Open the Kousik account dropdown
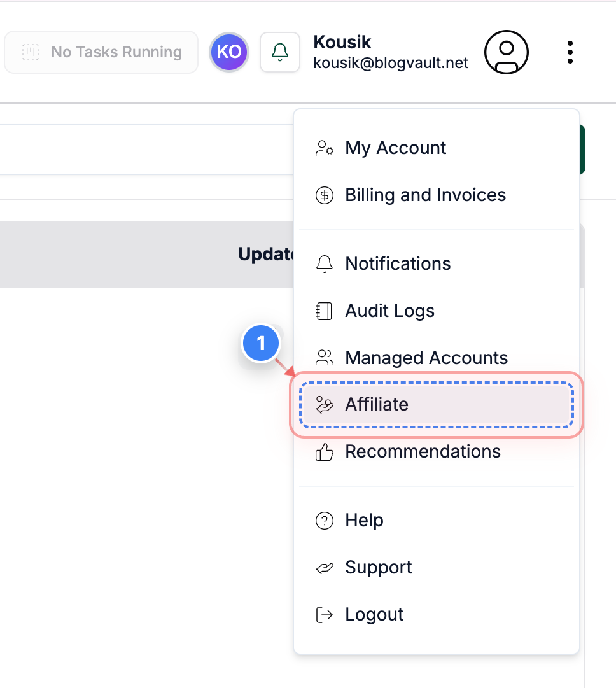616x688 pixels. (390, 52)
